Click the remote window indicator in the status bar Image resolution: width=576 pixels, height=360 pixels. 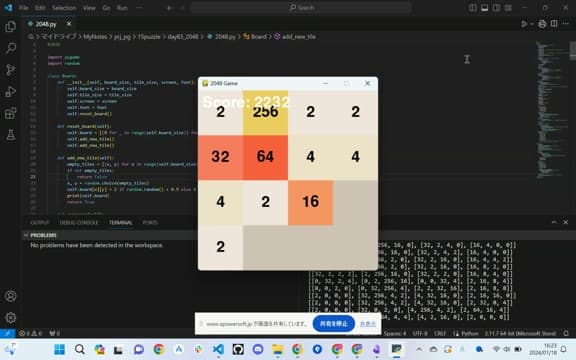tap(7, 333)
